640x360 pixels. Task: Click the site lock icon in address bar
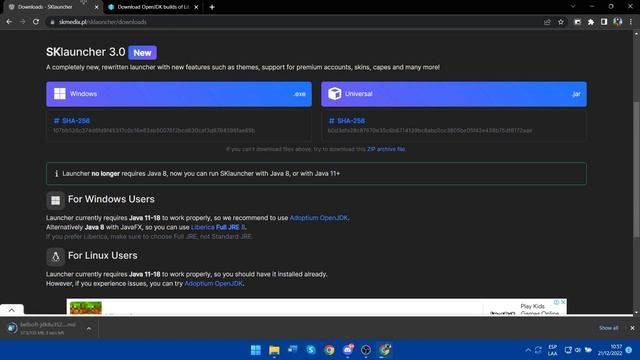click(52, 22)
